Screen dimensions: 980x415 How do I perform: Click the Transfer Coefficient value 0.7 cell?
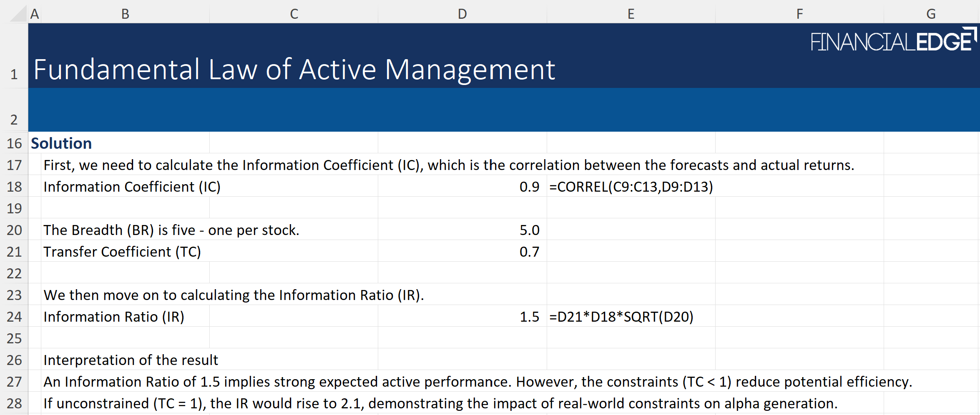tap(462, 252)
